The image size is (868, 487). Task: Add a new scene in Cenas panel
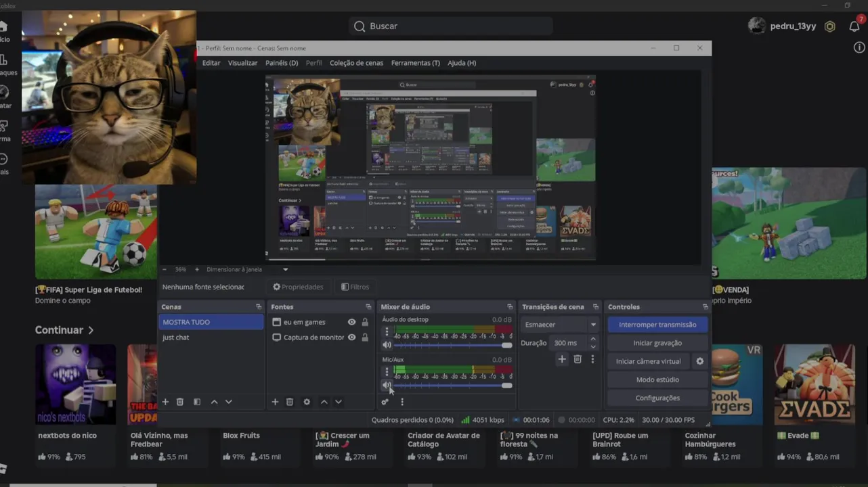coord(165,402)
